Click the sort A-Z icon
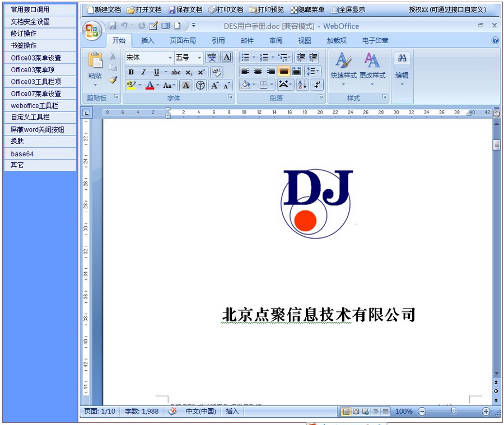 302,85
